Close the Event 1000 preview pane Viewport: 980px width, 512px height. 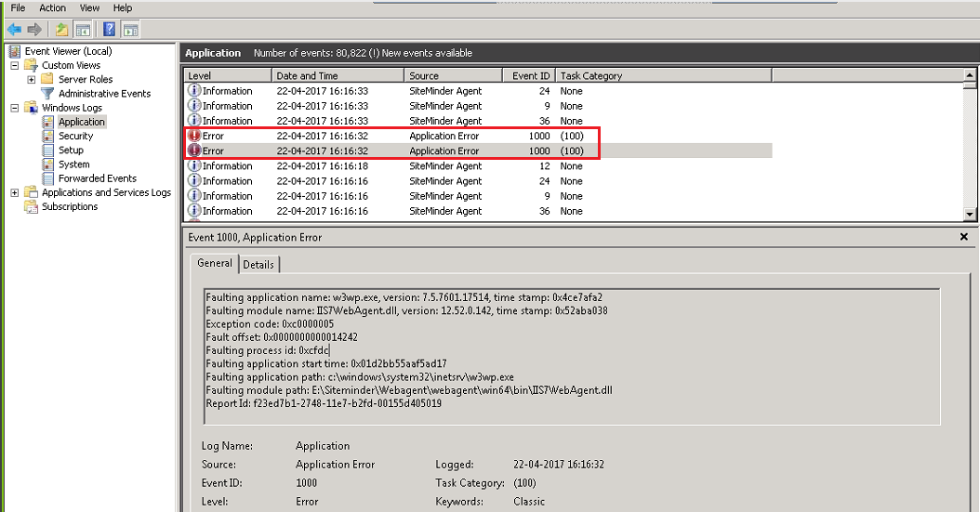tap(964, 237)
